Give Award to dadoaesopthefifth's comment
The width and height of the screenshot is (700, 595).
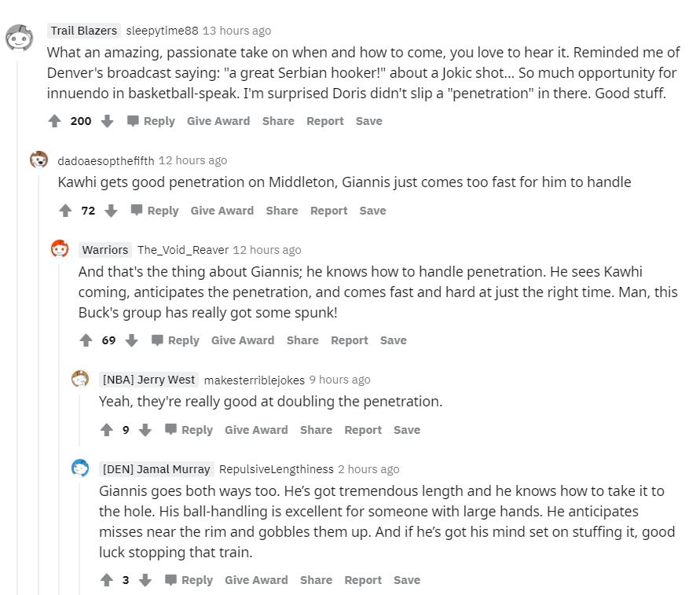tap(222, 211)
